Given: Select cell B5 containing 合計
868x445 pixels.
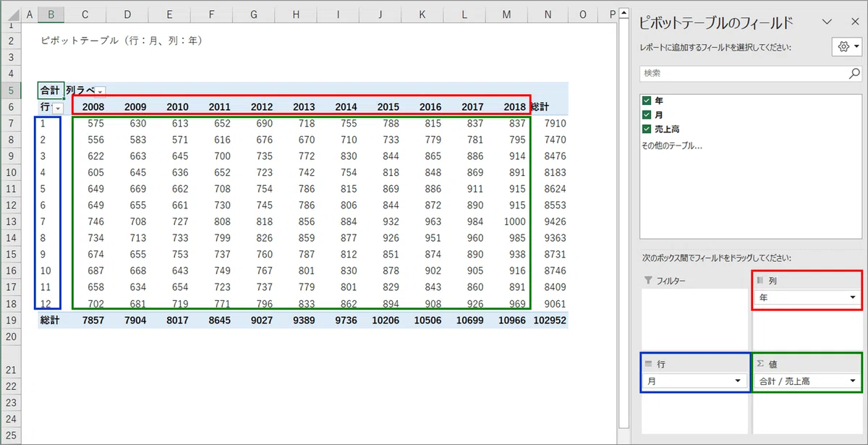Looking at the screenshot, I should coord(51,90).
